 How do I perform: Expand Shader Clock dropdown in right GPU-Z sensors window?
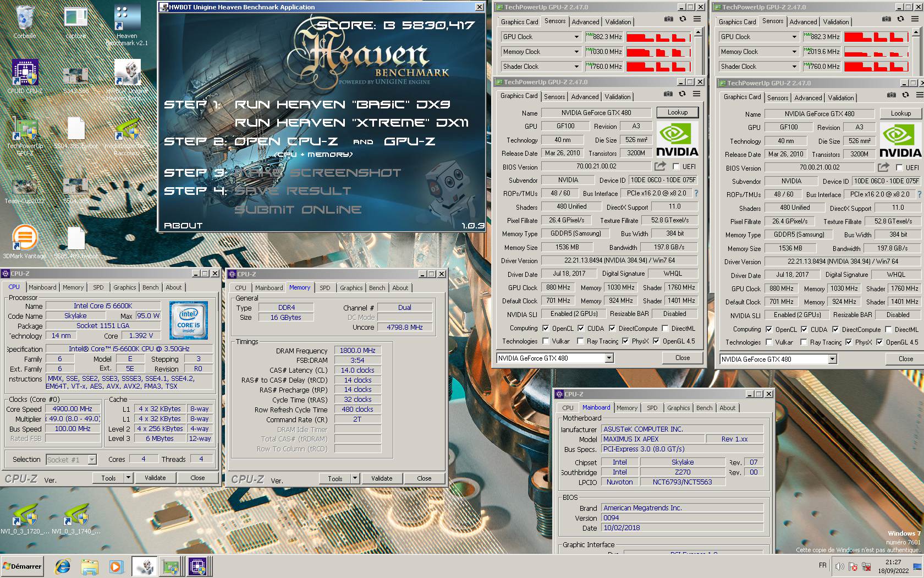pyautogui.click(x=794, y=67)
